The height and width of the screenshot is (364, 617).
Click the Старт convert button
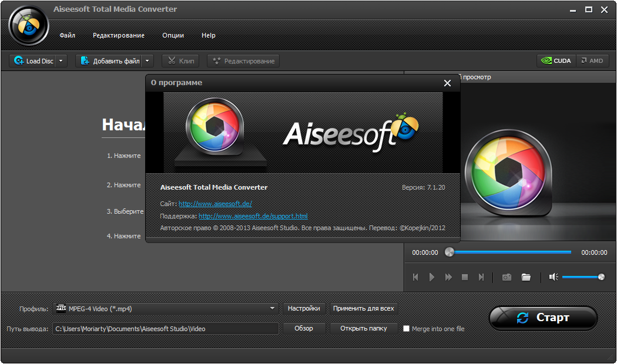(543, 318)
